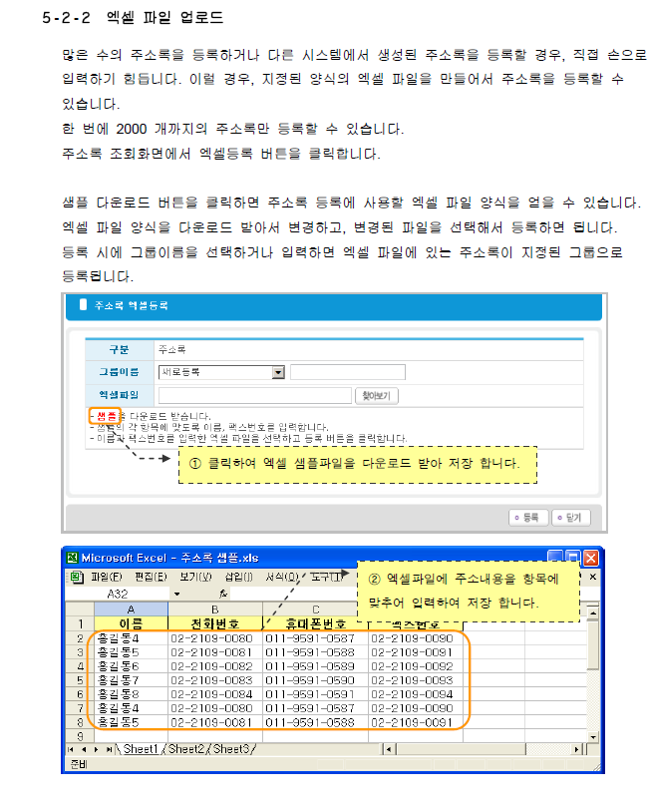Go to first sheet using tab navigation arrow
648x812 pixels.
70,748
